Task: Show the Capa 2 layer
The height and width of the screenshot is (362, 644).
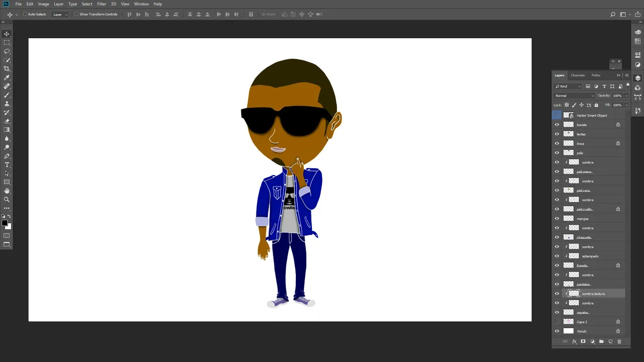Action: point(556,322)
